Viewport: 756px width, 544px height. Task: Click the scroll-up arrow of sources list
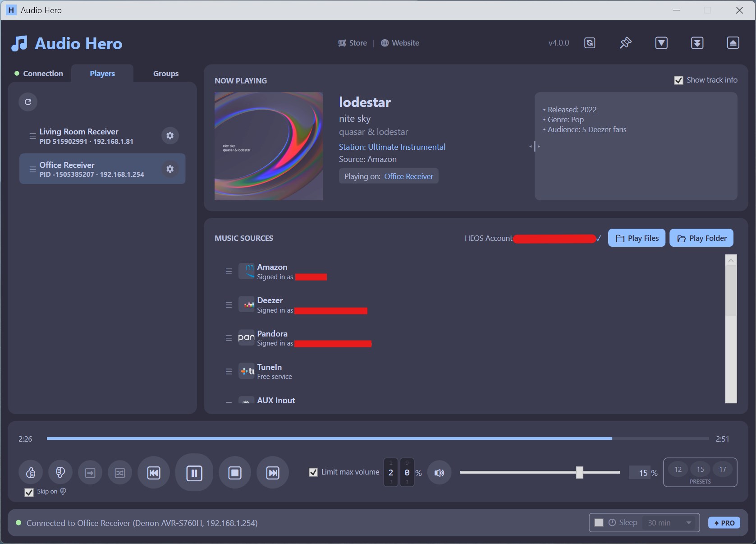point(731,260)
